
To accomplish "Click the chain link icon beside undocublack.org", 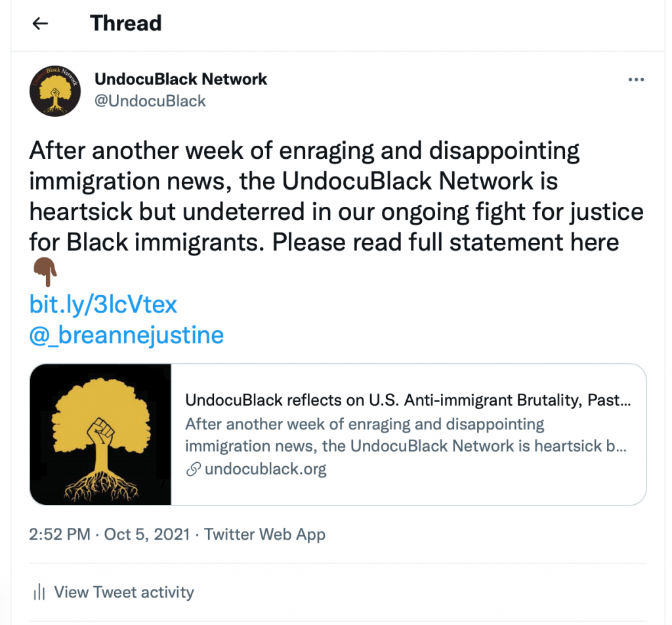I will coord(193,469).
